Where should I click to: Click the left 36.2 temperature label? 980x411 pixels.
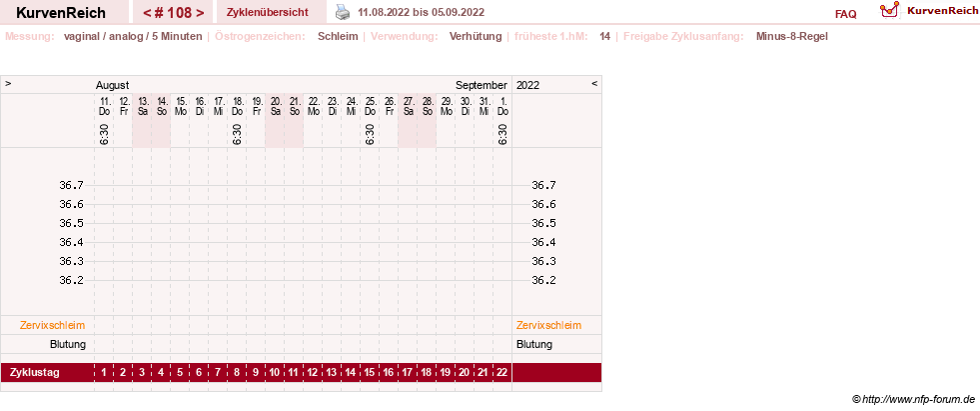pos(71,280)
